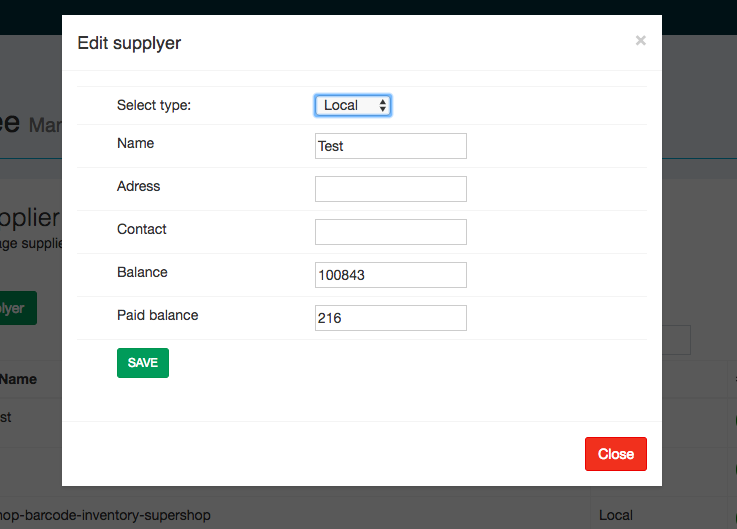Focus the empty Adress input field
737x529 pixels.
tap(390, 189)
